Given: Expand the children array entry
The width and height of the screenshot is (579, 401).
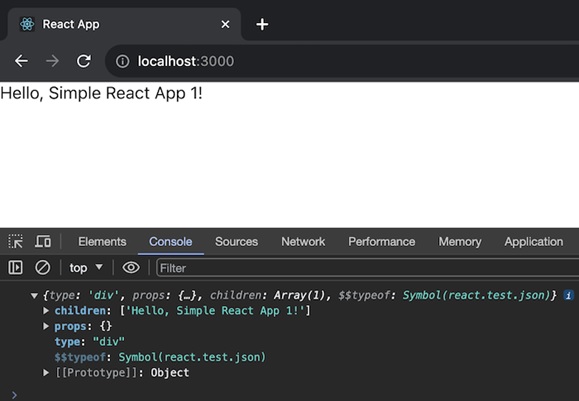Looking at the screenshot, I should pos(46,311).
